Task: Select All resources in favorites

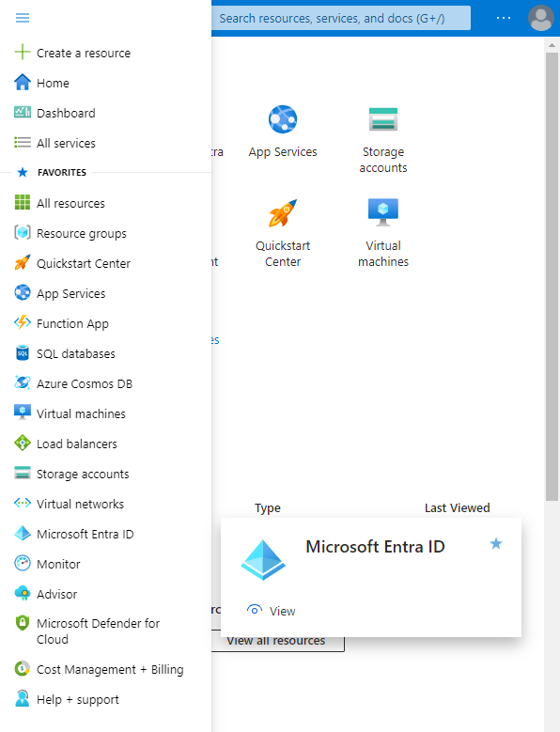Action: 70,203
